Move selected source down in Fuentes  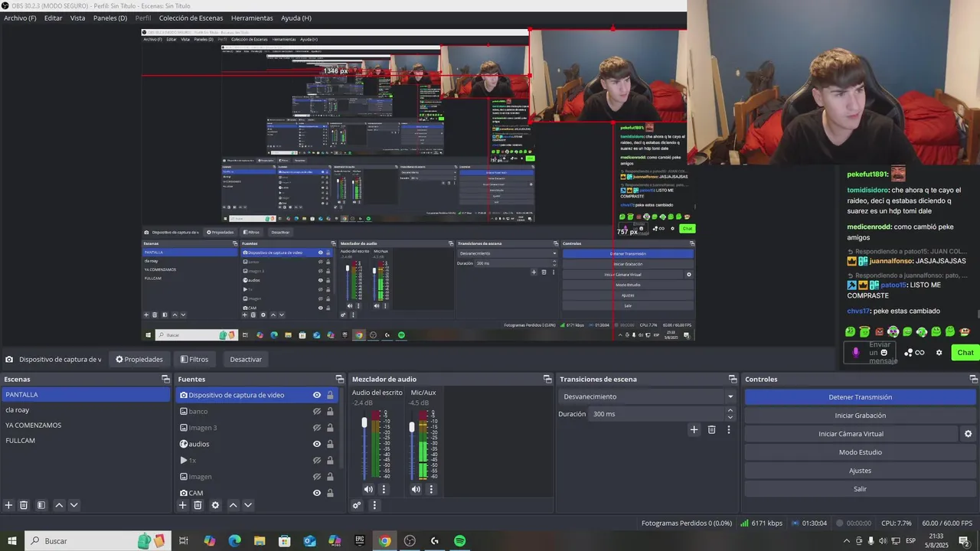tap(247, 505)
